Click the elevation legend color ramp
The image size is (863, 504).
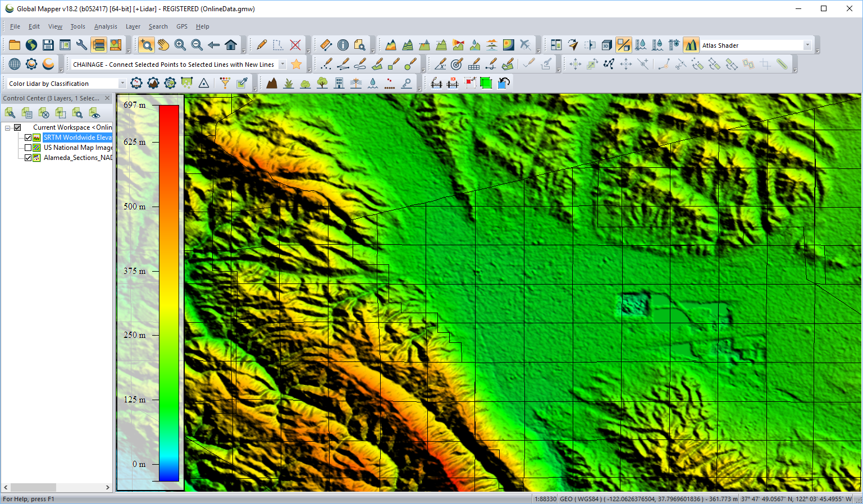[x=168, y=293]
